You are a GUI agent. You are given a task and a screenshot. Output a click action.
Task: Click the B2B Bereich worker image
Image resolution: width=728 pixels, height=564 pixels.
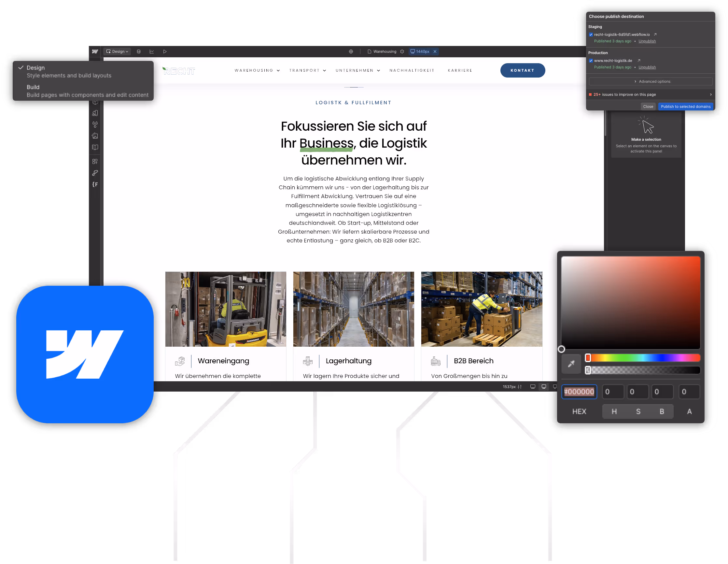[x=481, y=309]
